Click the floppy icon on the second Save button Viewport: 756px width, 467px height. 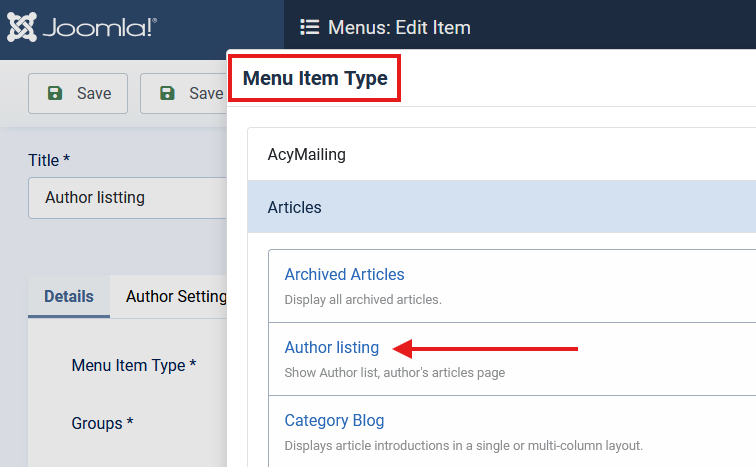pyautogui.click(x=167, y=93)
